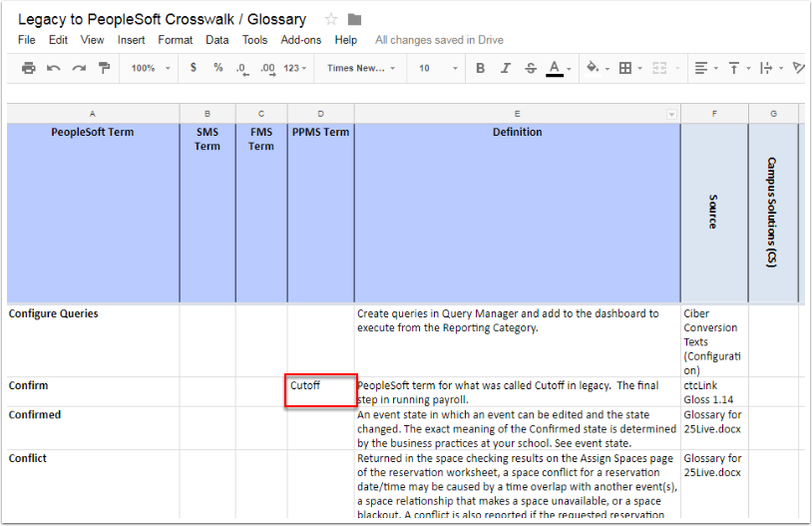Screen dimensions: 812x526
Task: Star the document
Action: (x=331, y=20)
